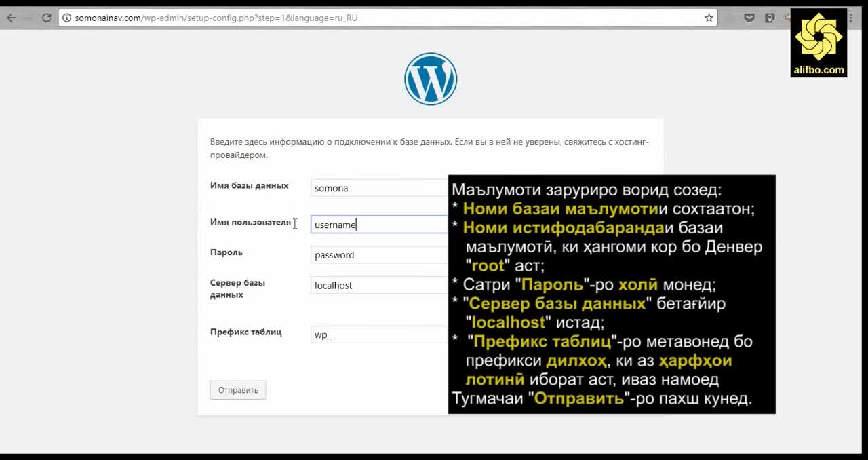Image resolution: width=868 pixels, height=460 pixels.
Task: Open the site information icon in the address bar
Action: click(66, 18)
